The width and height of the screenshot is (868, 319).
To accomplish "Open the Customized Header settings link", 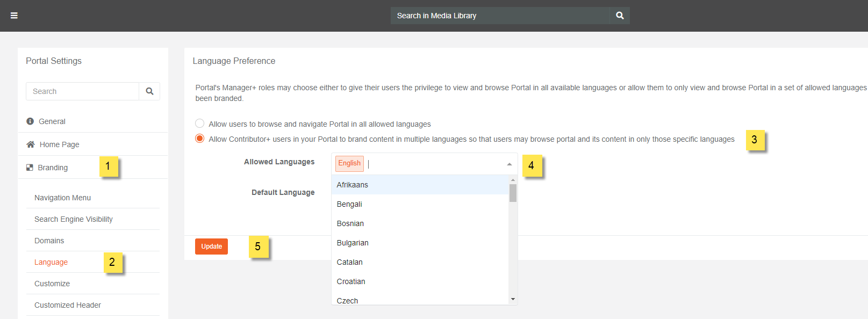I will pos(68,305).
